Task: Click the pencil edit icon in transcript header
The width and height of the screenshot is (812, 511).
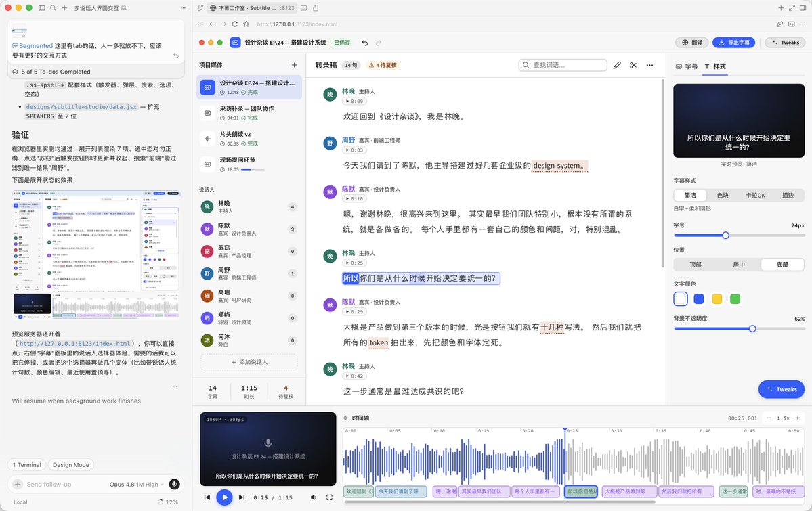Action: tap(617, 65)
